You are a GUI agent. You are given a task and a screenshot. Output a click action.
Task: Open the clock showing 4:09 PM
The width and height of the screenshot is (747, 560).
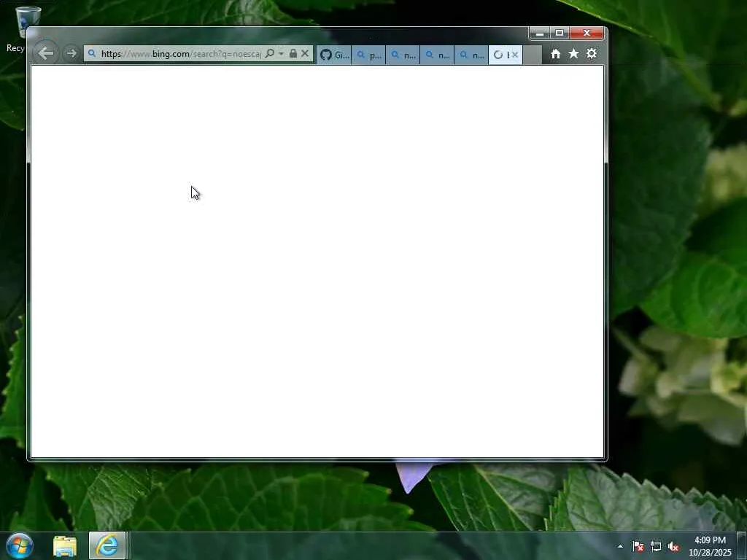coord(710,546)
